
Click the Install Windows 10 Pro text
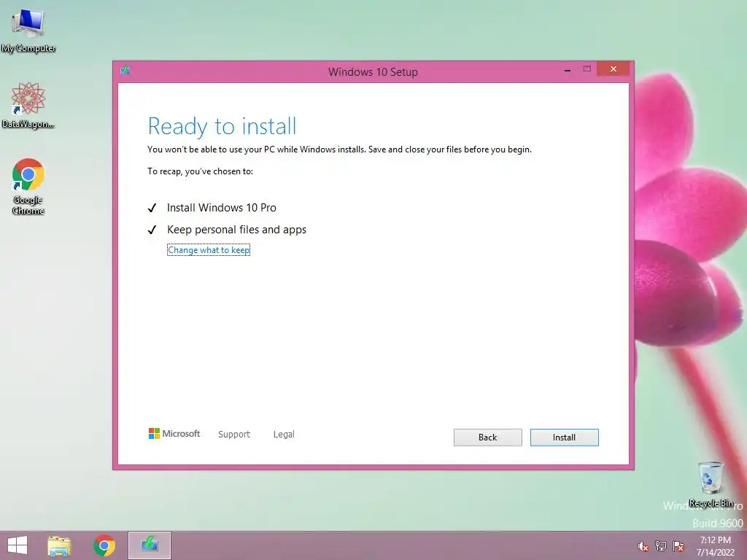(222, 208)
